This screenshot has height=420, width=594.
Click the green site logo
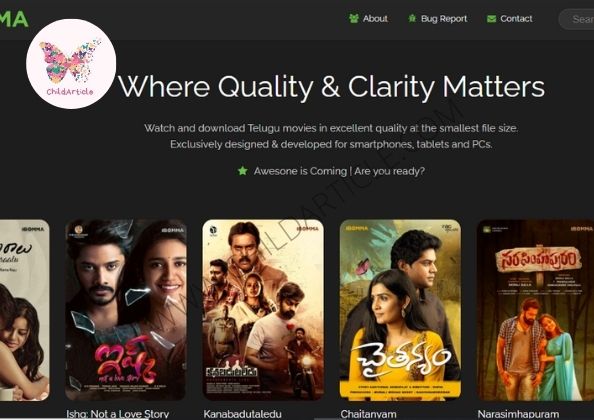point(14,19)
